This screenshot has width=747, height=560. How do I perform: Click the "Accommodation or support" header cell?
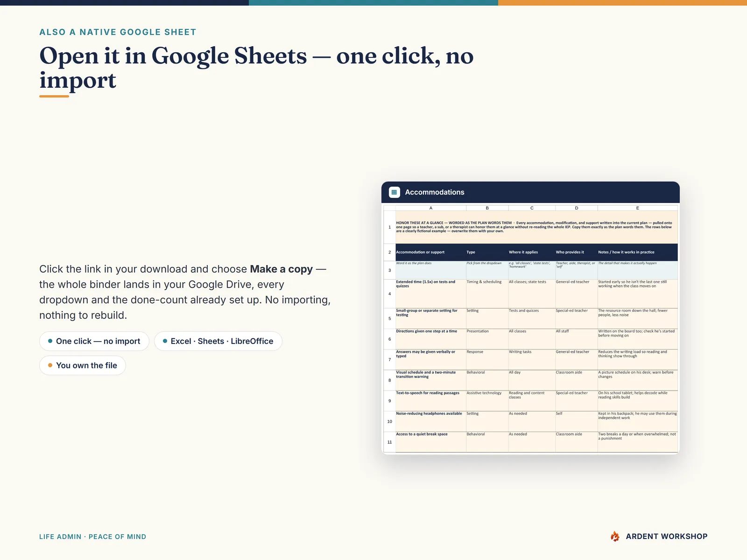coord(431,252)
